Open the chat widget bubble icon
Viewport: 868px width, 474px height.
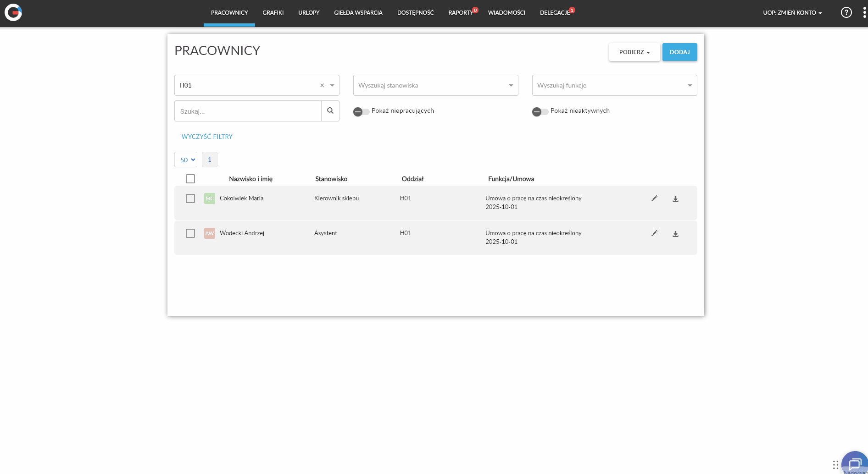tap(854, 464)
